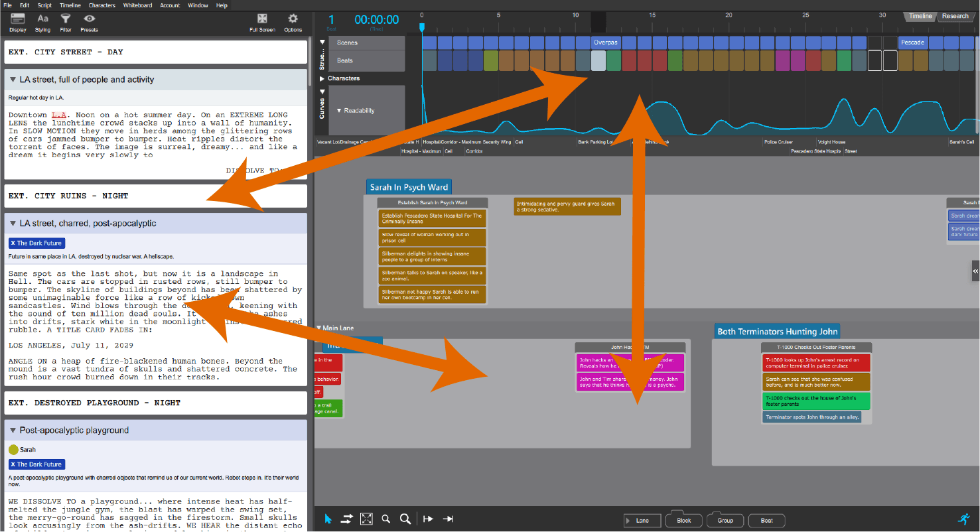Viewport: 980px width, 532px height.
Task: Enter Full Screen mode
Action: tap(262, 19)
